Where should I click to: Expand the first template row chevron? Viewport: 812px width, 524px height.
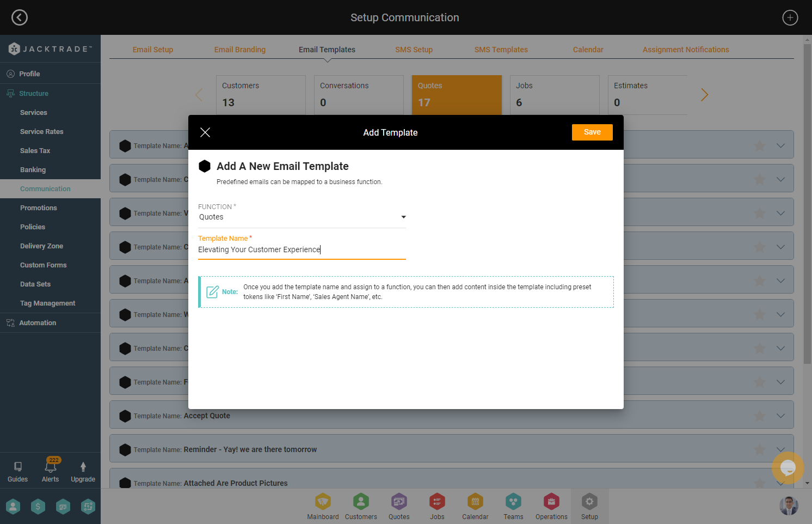tap(780, 146)
